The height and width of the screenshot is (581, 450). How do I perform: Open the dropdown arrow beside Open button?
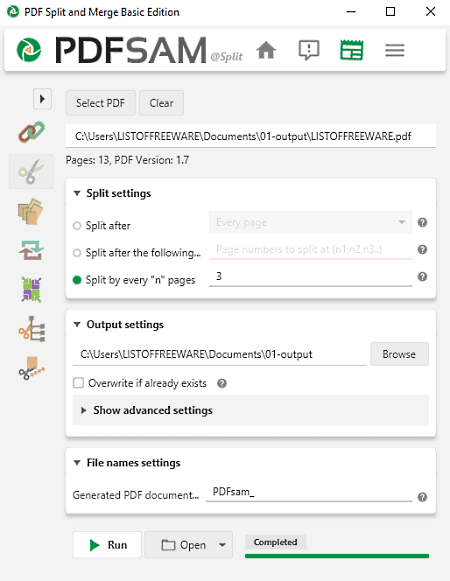[x=222, y=545]
